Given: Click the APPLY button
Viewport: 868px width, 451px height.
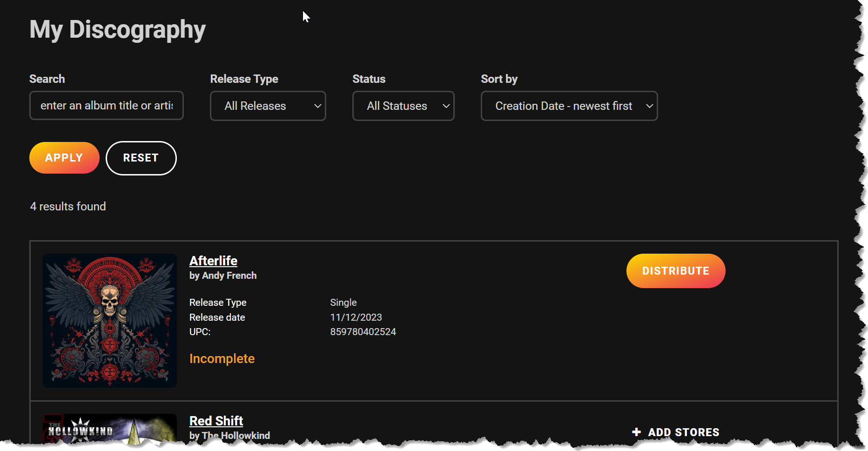Looking at the screenshot, I should 64,158.
